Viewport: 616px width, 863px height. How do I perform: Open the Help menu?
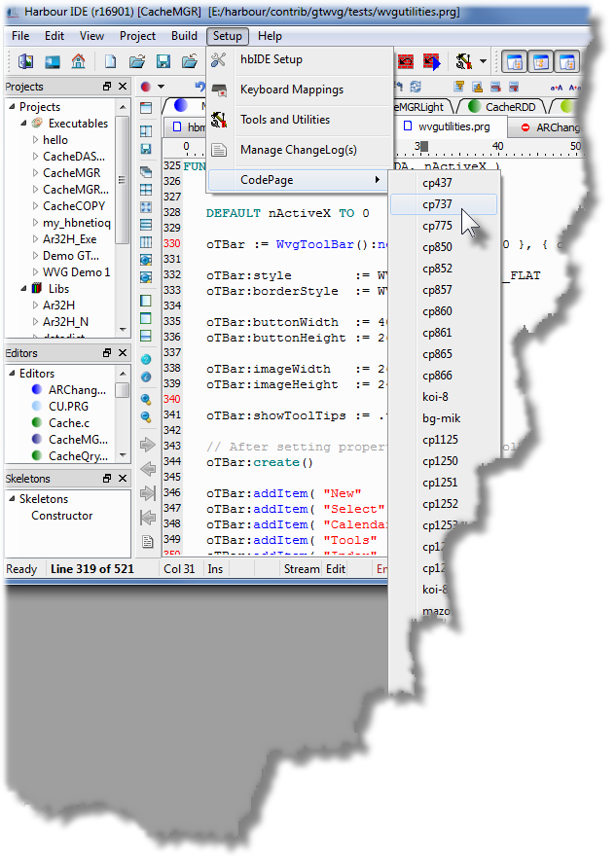(x=270, y=36)
